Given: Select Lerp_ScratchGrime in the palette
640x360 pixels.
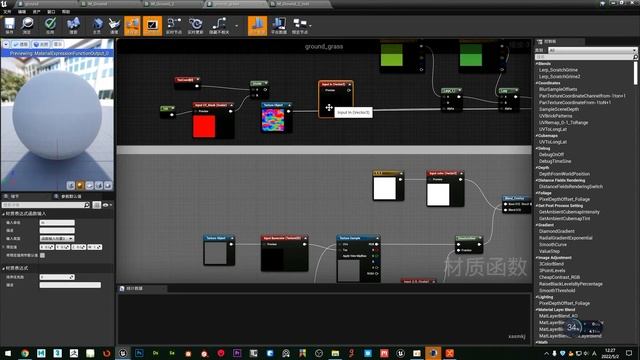Looking at the screenshot, I should (558, 70).
